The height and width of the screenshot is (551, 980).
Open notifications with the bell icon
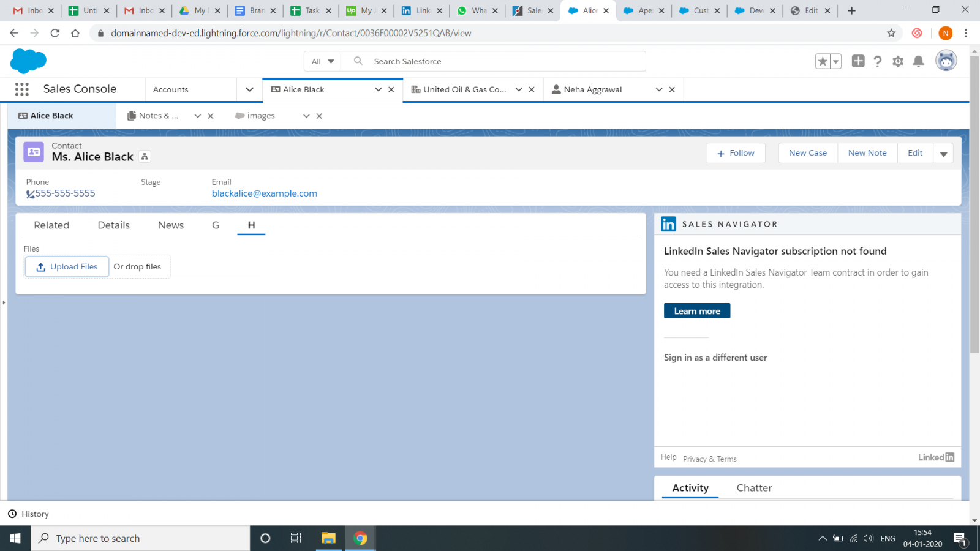[918, 61]
